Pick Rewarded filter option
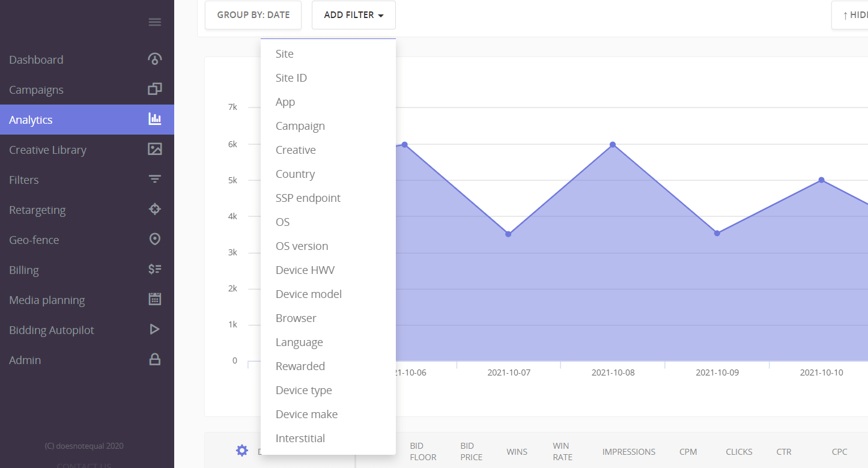 point(328,366)
